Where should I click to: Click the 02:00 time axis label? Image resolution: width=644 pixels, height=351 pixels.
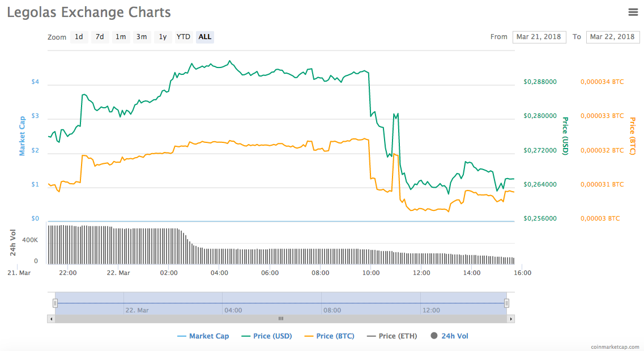click(x=169, y=273)
